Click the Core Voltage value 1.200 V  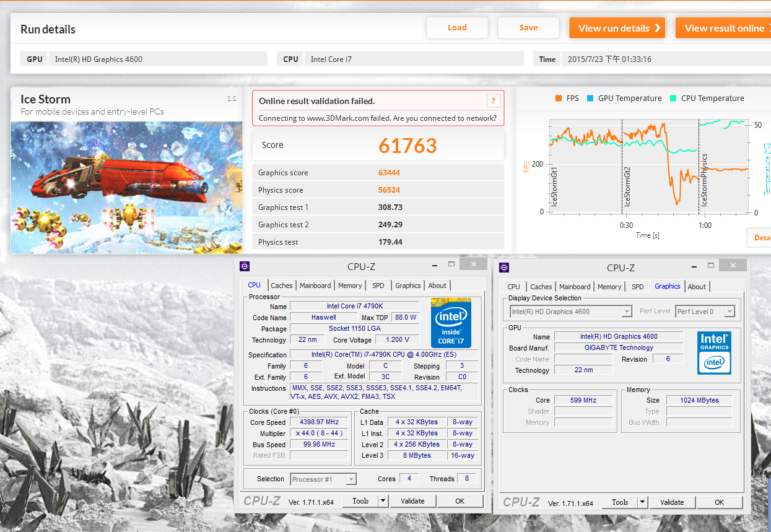point(398,339)
